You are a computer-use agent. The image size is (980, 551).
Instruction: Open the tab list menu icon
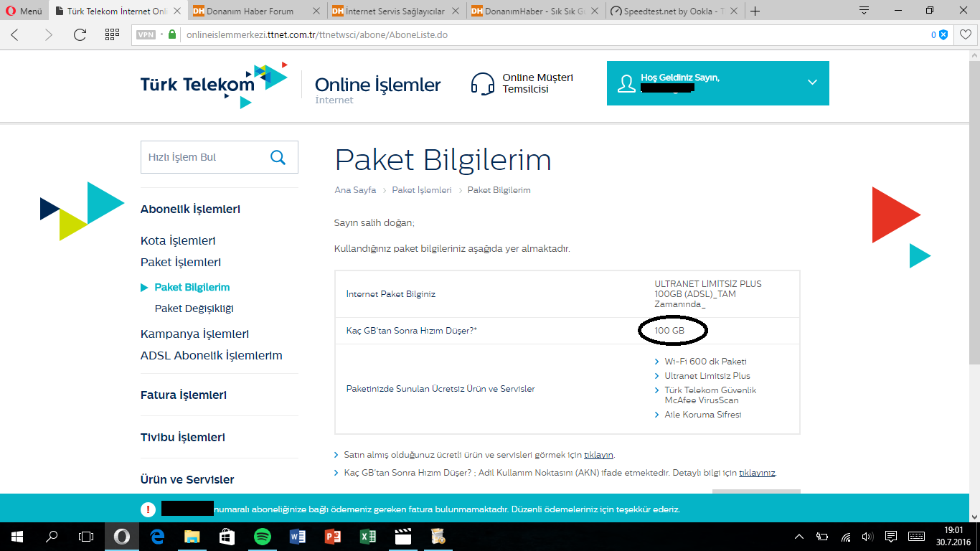pyautogui.click(x=864, y=11)
